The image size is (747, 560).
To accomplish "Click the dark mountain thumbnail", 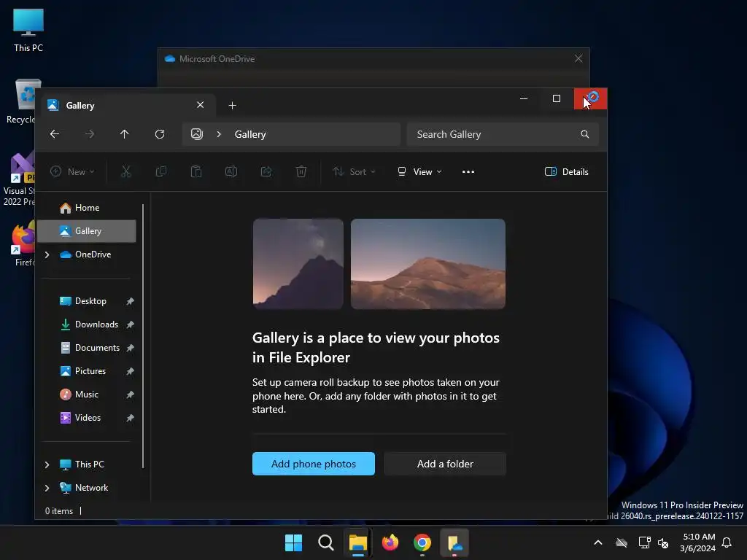I will pyautogui.click(x=298, y=264).
